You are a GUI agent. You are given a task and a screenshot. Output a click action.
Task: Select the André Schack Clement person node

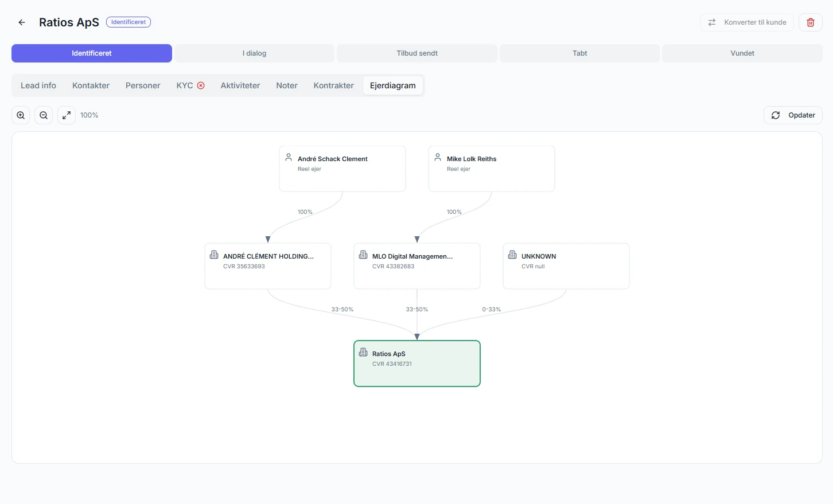pos(342,169)
